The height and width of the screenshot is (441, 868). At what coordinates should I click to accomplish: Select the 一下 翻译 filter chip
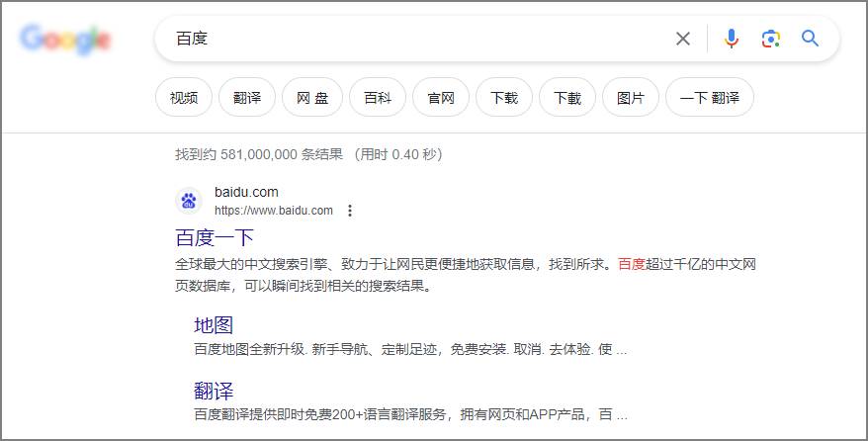point(710,97)
